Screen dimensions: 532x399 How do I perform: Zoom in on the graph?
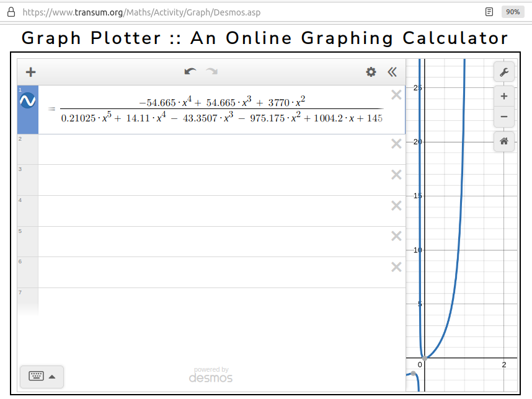click(504, 96)
